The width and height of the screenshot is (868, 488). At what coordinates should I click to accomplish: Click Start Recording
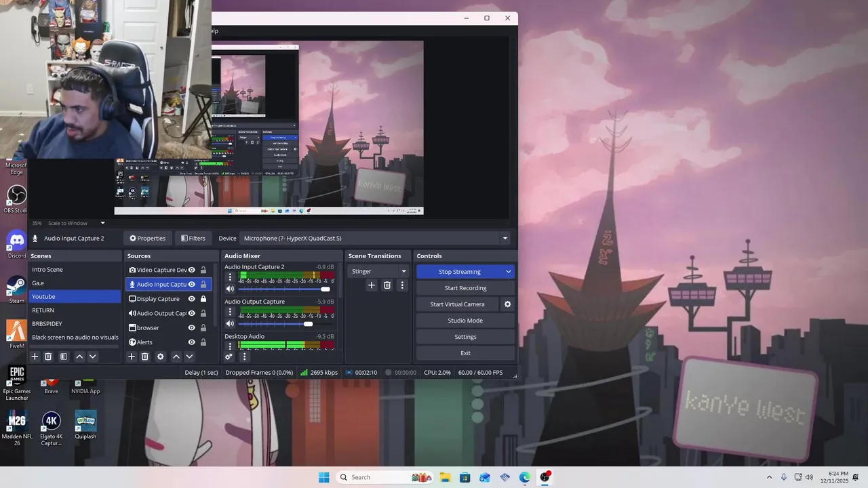tap(465, 288)
